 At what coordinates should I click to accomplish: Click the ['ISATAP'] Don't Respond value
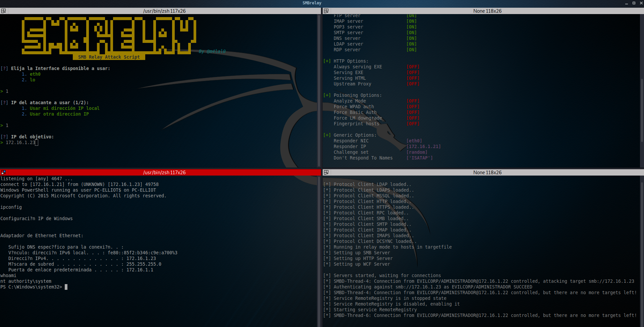pyautogui.click(x=420, y=158)
